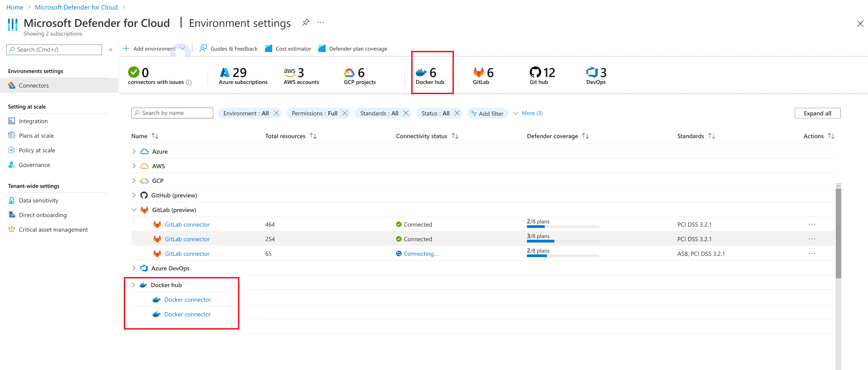Click Expand all button
The image size is (868, 370).
tap(817, 113)
